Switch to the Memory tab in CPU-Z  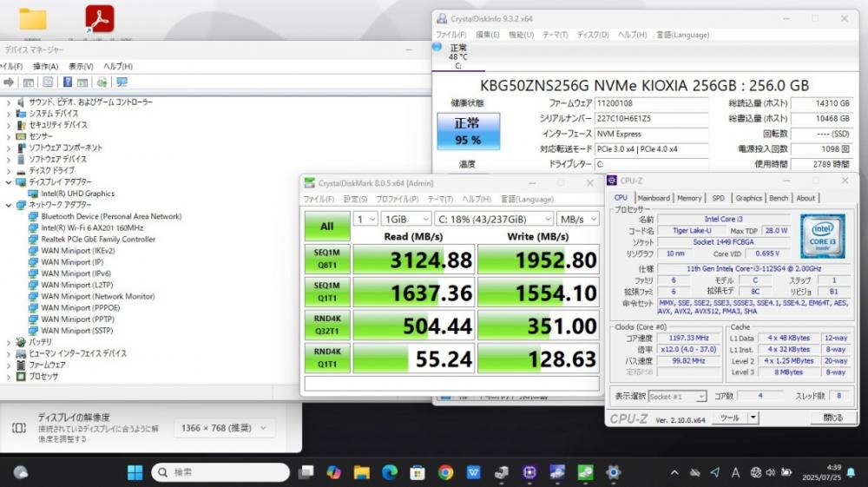click(x=688, y=198)
